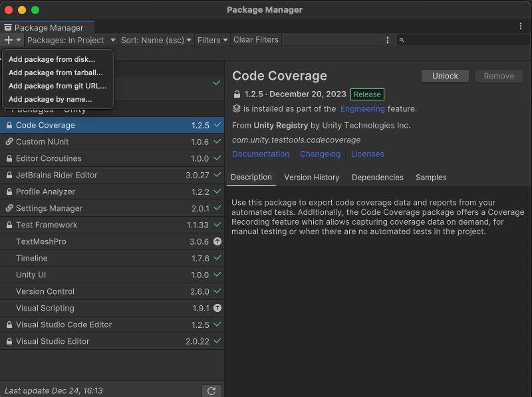Screen dimensions: 532x397
Task: Switch to the Version History tab
Action: (x=311, y=178)
